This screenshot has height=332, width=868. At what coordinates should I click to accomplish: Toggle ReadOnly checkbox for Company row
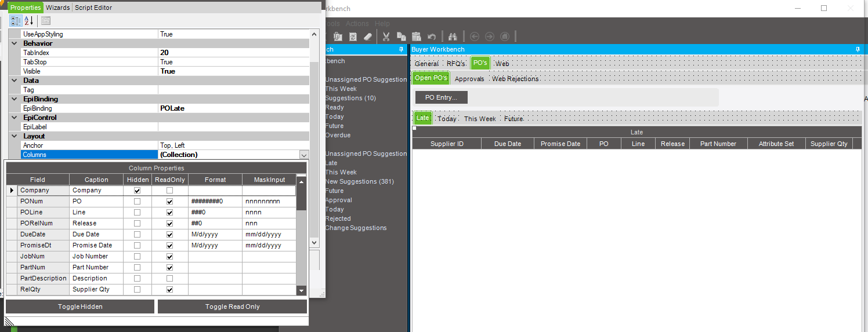[169, 190]
